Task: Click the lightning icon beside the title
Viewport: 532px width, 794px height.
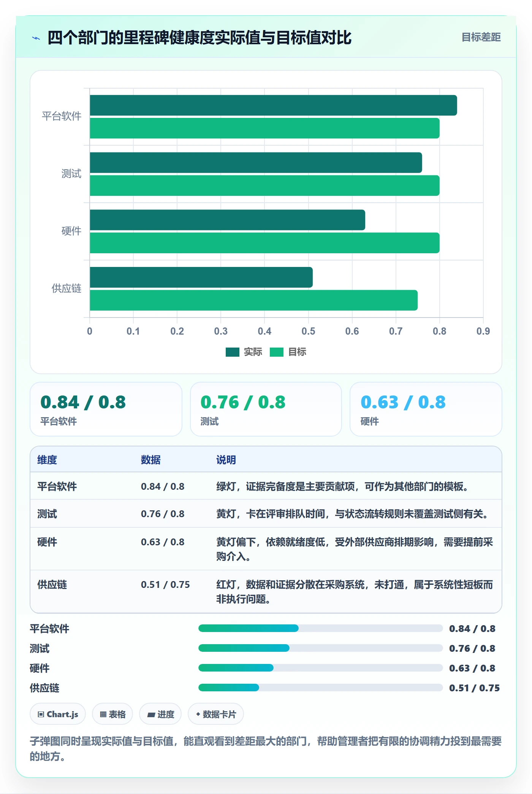Action: (x=36, y=38)
